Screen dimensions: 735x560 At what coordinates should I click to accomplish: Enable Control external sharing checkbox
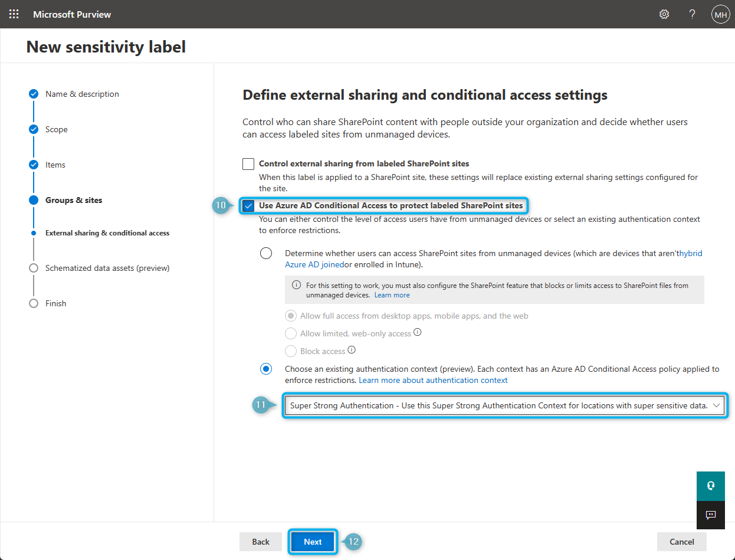pyautogui.click(x=248, y=164)
